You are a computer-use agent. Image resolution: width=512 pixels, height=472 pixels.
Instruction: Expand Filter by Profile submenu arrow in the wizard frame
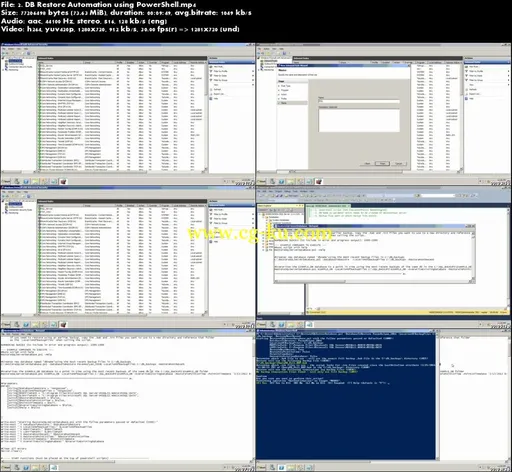click(508, 71)
